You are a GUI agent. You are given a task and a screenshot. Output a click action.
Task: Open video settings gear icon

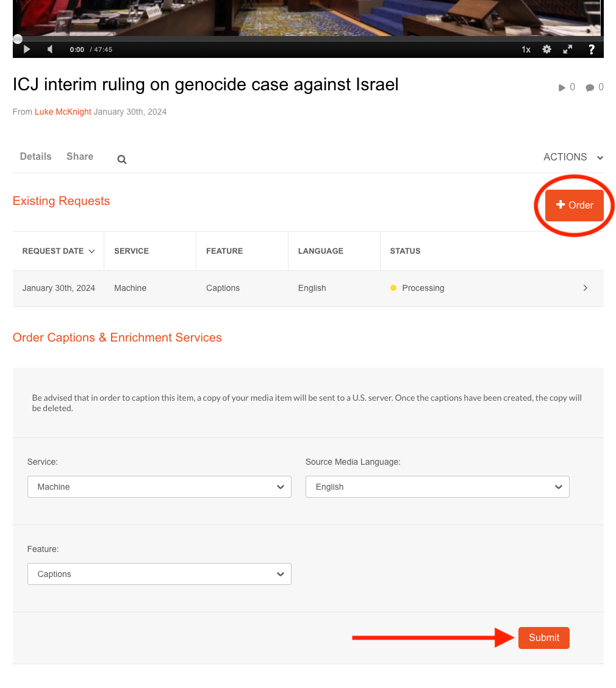pyautogui.click(x=546, y=49)
